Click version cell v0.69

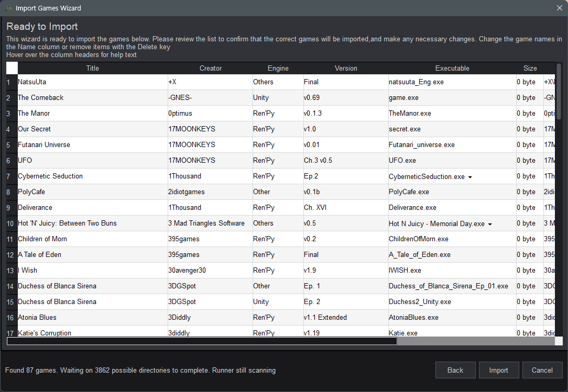click(x=346, y=98)
